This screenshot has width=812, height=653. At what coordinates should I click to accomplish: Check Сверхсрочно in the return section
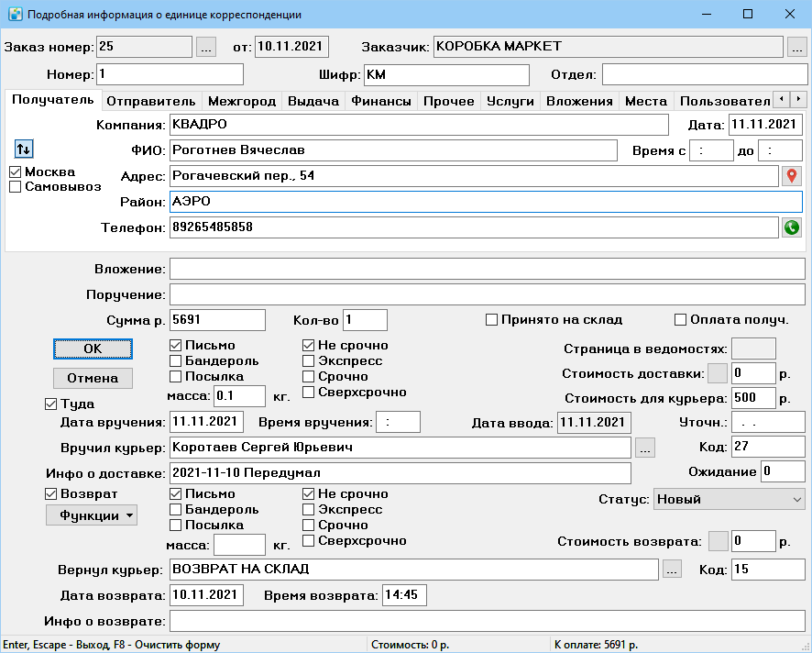coord(308,541)
